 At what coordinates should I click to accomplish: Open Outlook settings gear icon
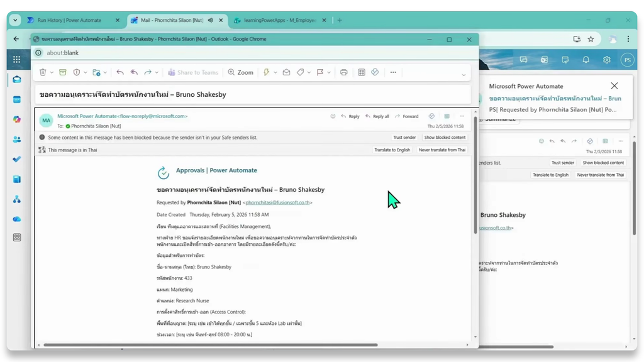point(607,60)
